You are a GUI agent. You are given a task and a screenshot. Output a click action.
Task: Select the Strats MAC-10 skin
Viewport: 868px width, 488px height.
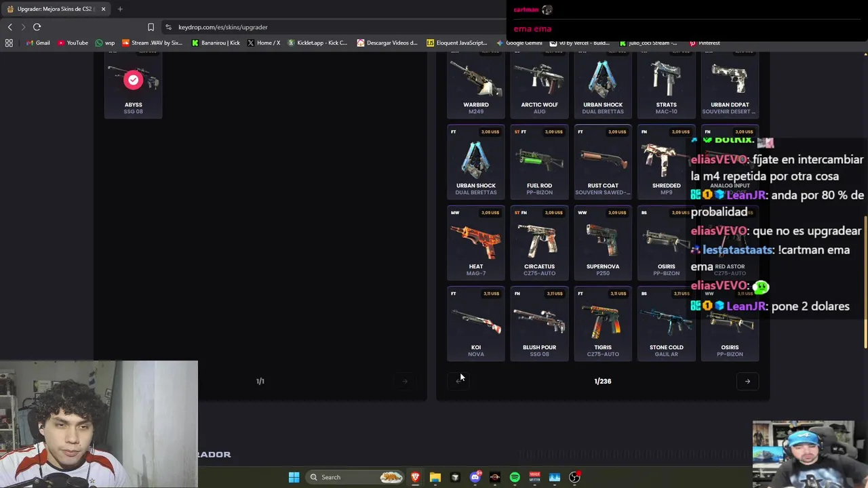click(666, 85)
